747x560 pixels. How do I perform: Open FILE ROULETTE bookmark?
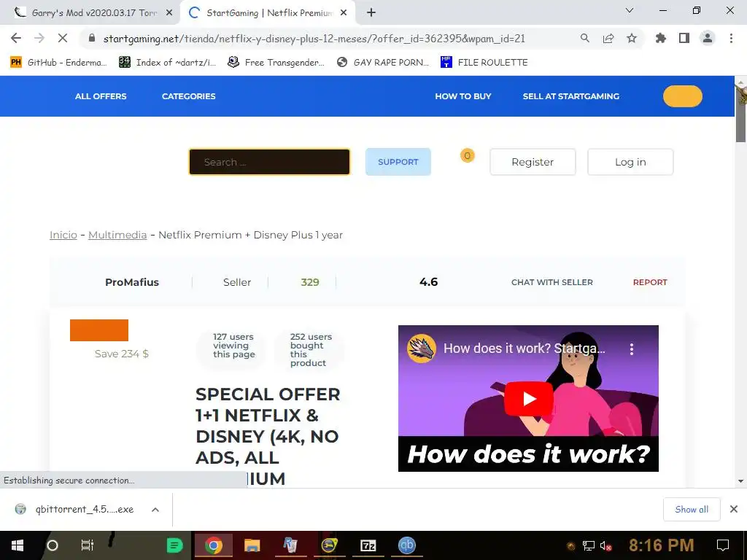484,63
